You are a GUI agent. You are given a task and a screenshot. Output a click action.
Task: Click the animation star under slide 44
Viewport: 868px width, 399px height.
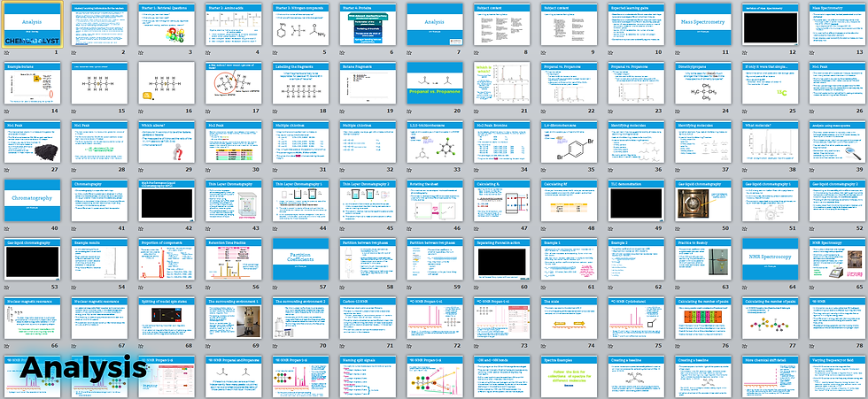275,227
